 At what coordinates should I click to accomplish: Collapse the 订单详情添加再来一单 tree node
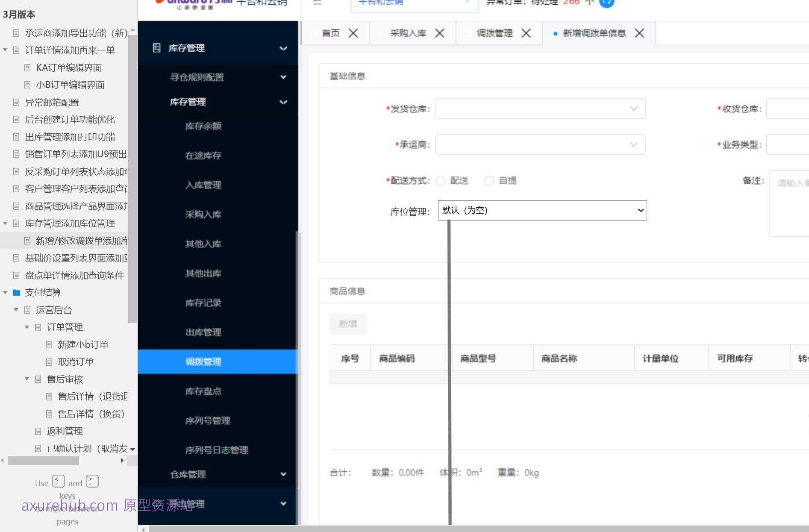tap(6, 50)
